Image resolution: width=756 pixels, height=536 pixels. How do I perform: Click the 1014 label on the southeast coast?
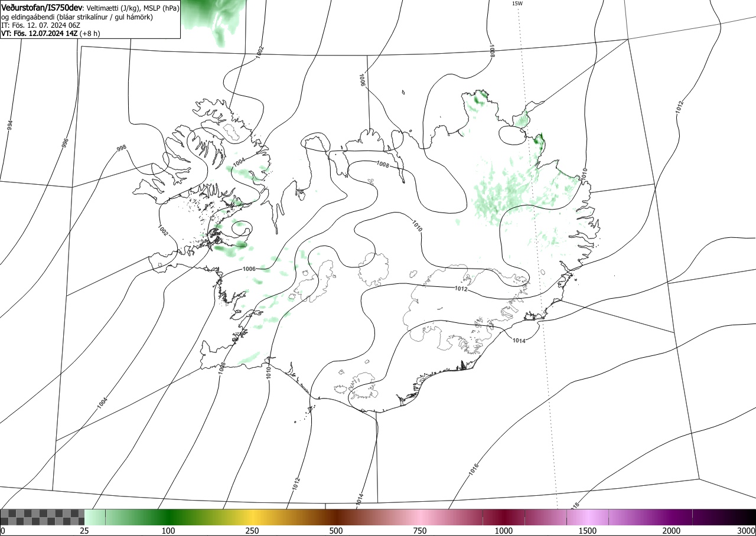pyautogui.click(x=519, y=341)
